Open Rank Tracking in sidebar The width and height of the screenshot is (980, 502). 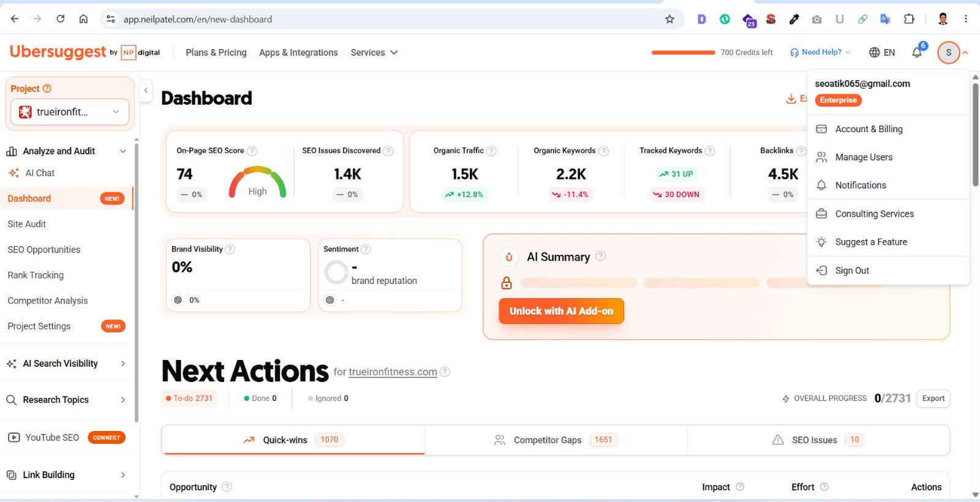[x=36, y=275]
